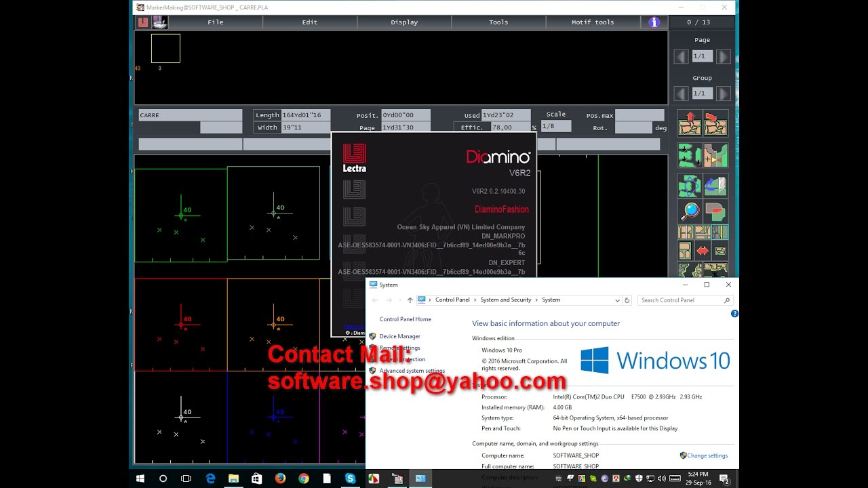
Task: Click 'System and Security' breadcrumb in address bar
Action: pyautogui.click(x=506, y=300)
